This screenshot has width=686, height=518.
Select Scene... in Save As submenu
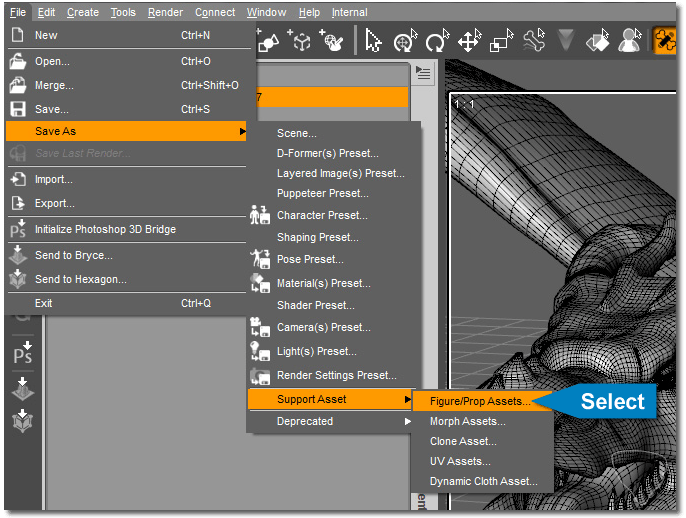point(333,133)
